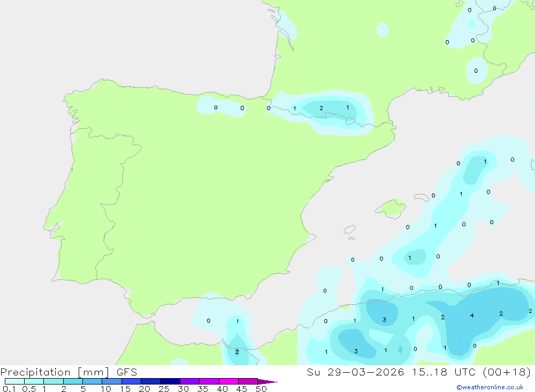This screenshot has width=535, height=392.
Task: Click the '10' legend scale label
Action: 106,389
